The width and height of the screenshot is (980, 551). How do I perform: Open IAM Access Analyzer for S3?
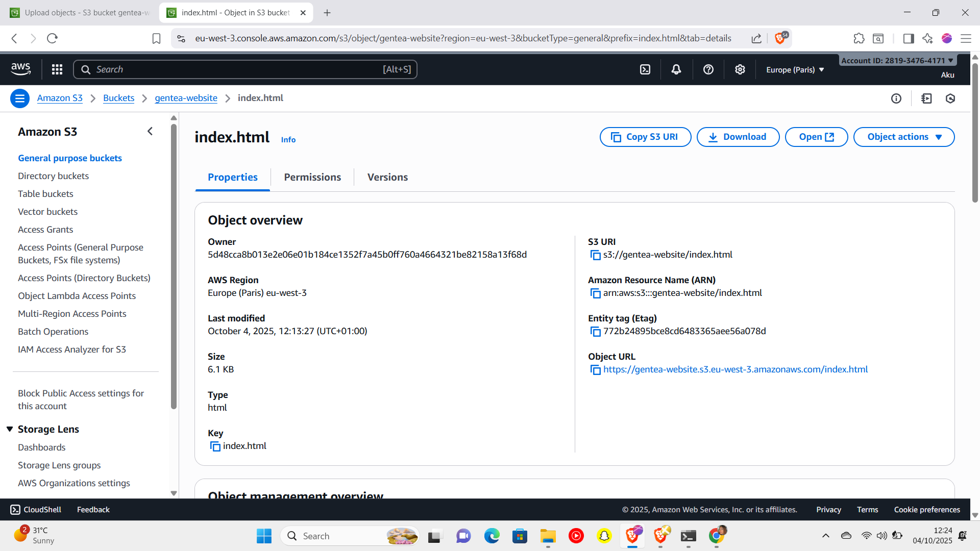[71, 349]
